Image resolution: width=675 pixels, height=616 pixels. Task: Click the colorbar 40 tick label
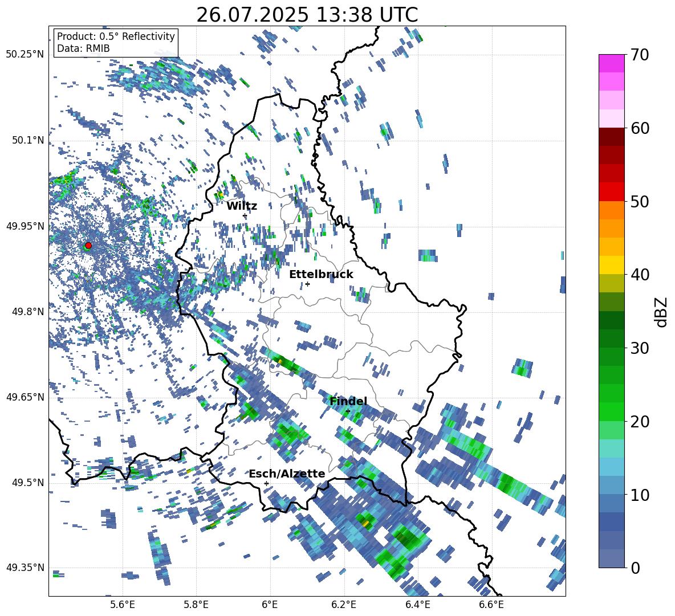pyautogui.click(x=640, y=275)
